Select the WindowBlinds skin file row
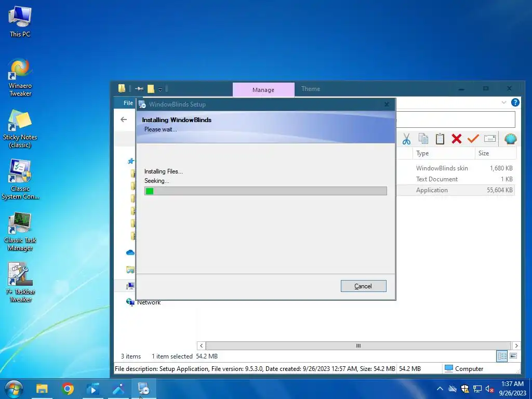 click(456, 168)
